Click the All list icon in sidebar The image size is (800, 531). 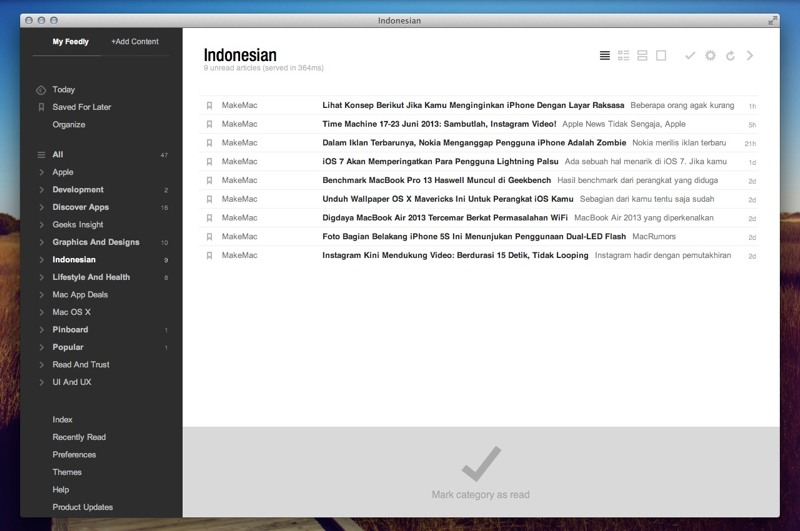[x=41, y=155]
